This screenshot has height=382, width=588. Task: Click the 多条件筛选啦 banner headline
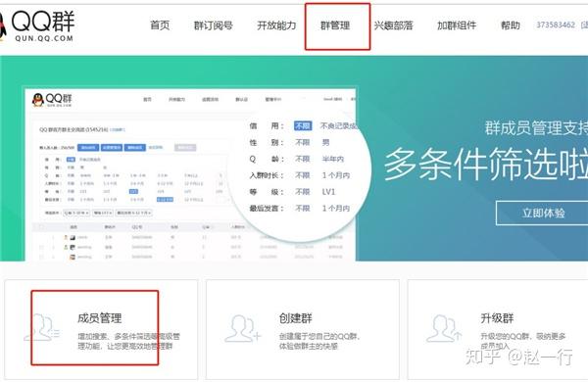(486, 164)
